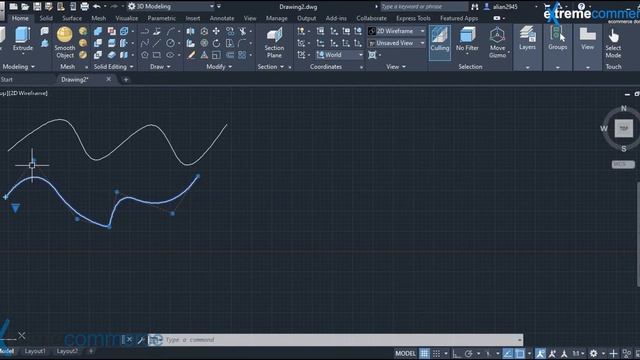Click the No Filter selection icon
The width and height of the screenshot is (640, 360).
click(467, 35)
